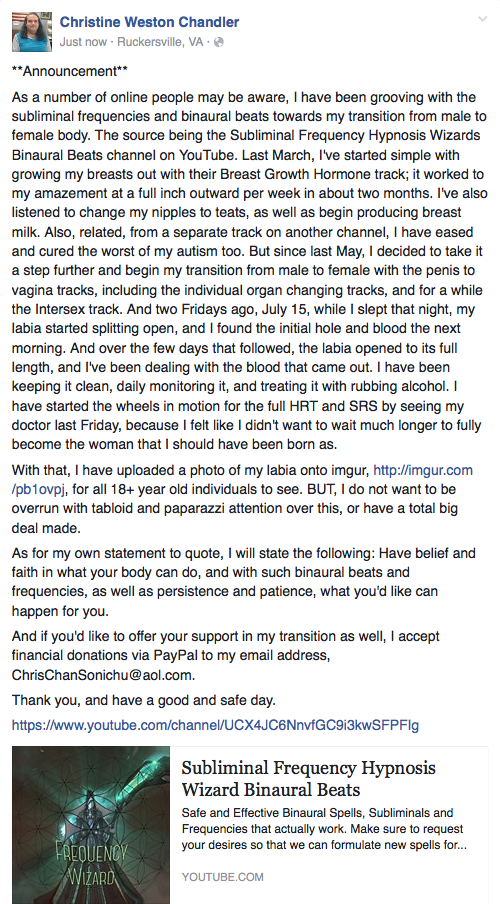Click the paragraph beginning "With that, I have uploaded"

point(243,499)
